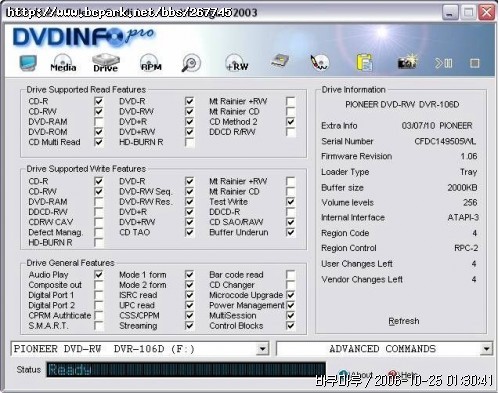The height and width of the screenshot is (393, 500).
Task: Toggle Test Write checkbox
Action: click(x=291, y=202)
